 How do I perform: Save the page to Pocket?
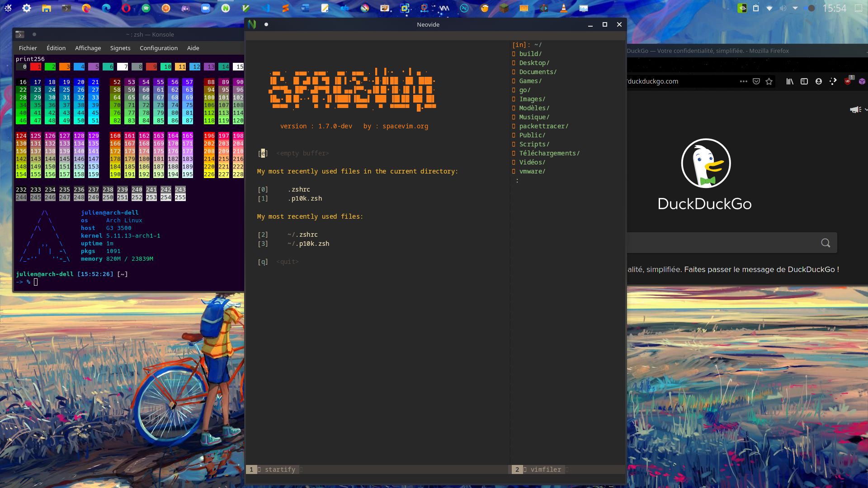[756, 81]
